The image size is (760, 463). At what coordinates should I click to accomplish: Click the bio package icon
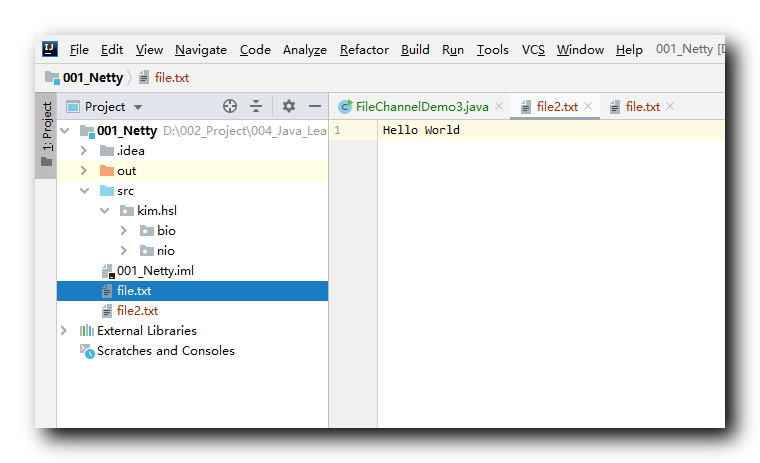tap(147, 231)
